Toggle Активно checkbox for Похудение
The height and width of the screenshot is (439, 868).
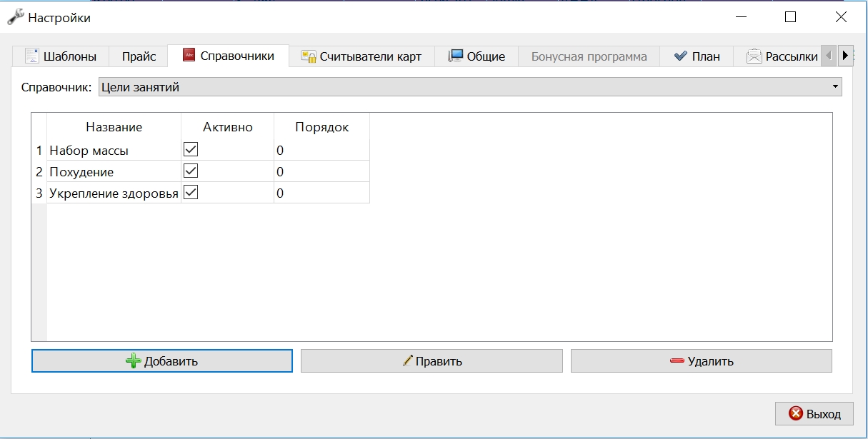click(191, 171)
